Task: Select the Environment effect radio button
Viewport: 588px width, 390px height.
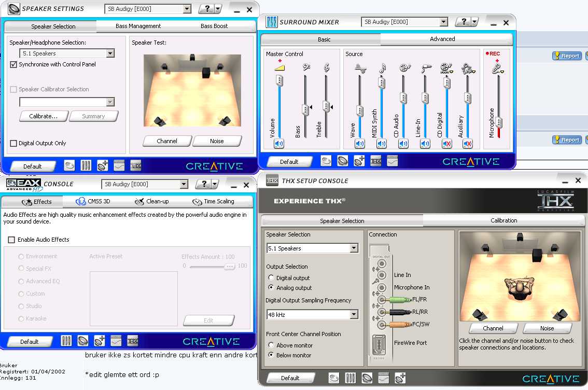Action: pos(21,257)
